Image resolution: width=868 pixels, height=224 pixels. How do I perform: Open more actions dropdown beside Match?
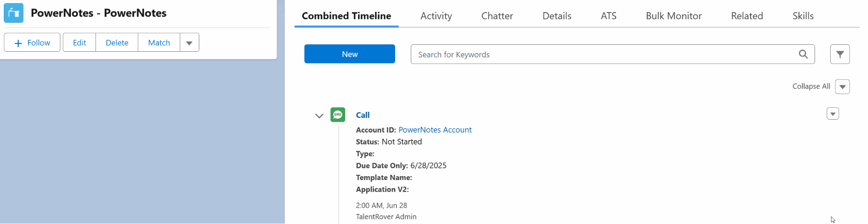189,43
